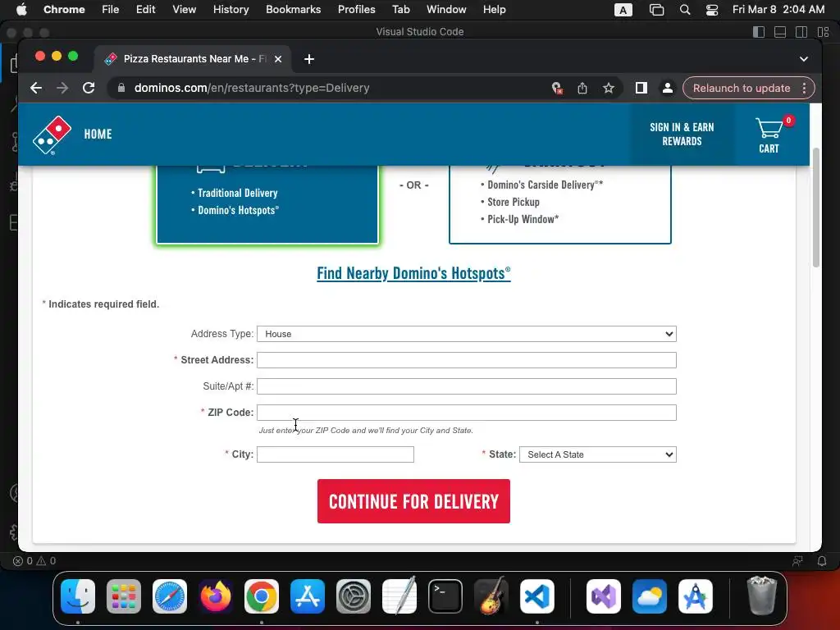Open the Chrome File menu
This screenshot has height=630, width=840.
(111, 10)
